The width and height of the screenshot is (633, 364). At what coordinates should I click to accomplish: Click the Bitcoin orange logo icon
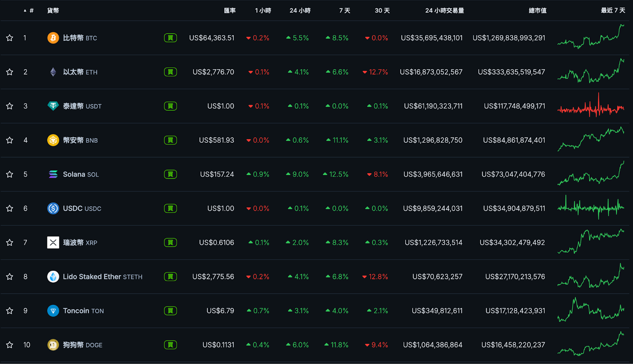(x=53, y=38)
